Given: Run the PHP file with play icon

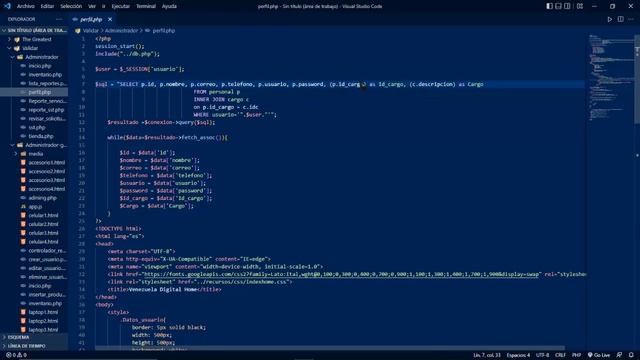Looking at the screenshot, I should click(x=609, y=19).
